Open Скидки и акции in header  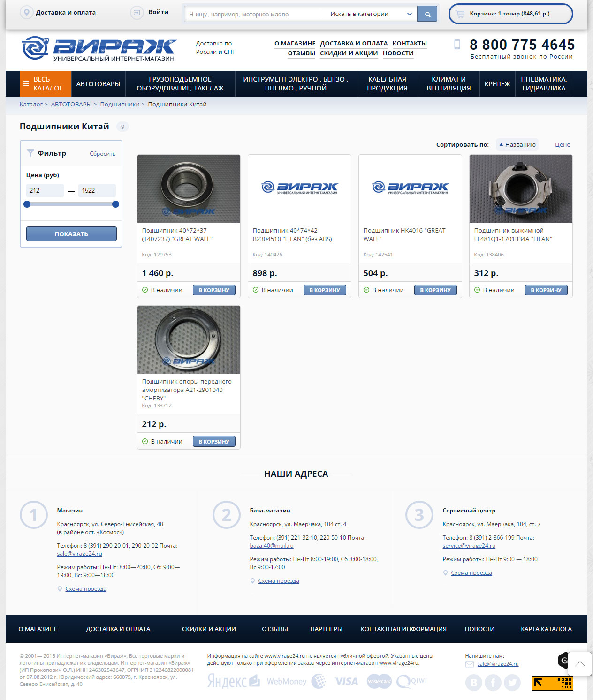[x=349, y=53]
